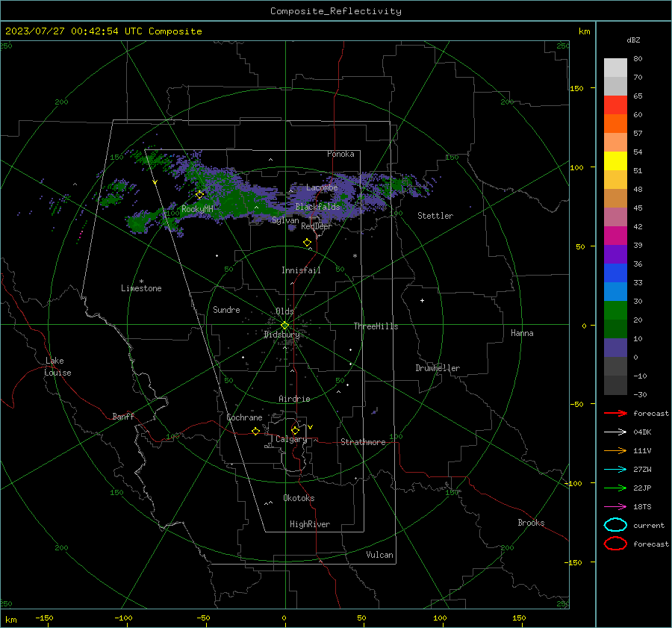Click the yellow diamond marker near Cochrane
672x628 pixels.
tap(256, 431)
